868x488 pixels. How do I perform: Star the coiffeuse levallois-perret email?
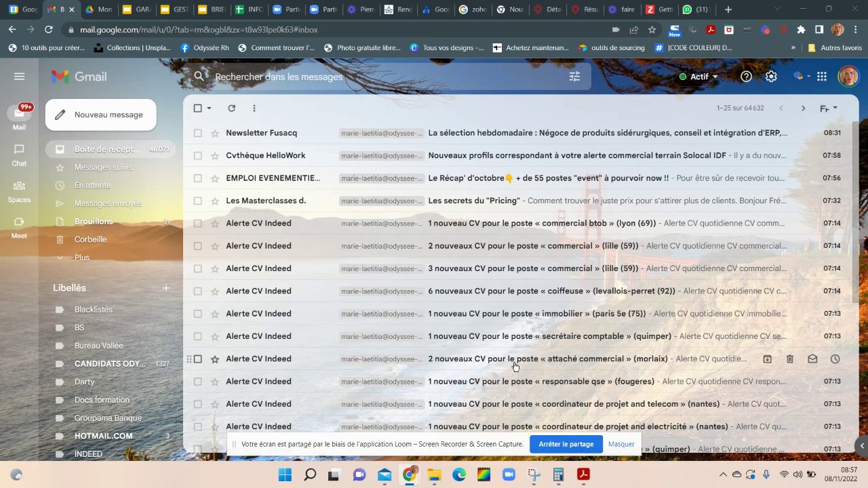coord(215,291)
